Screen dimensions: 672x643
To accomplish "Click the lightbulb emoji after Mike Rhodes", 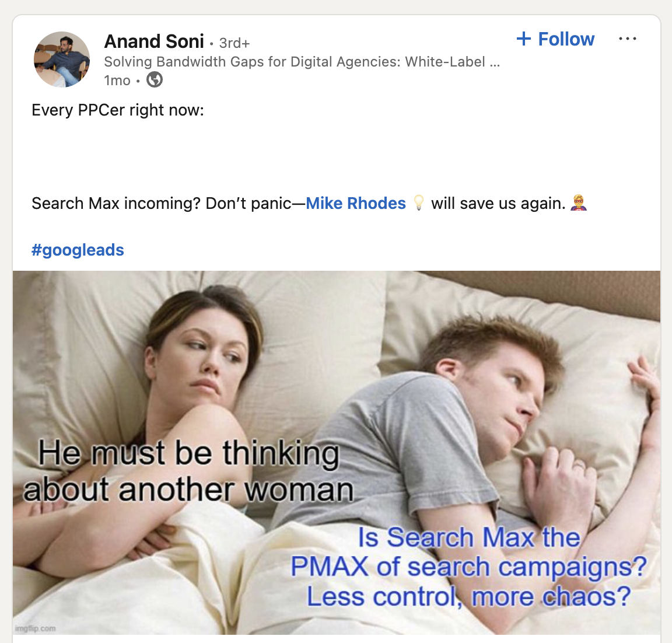I will [x=419, y=202].
